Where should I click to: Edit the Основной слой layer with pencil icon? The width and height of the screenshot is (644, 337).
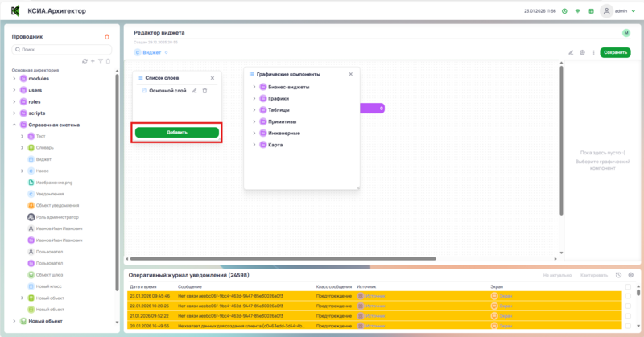tap(194, 91)
